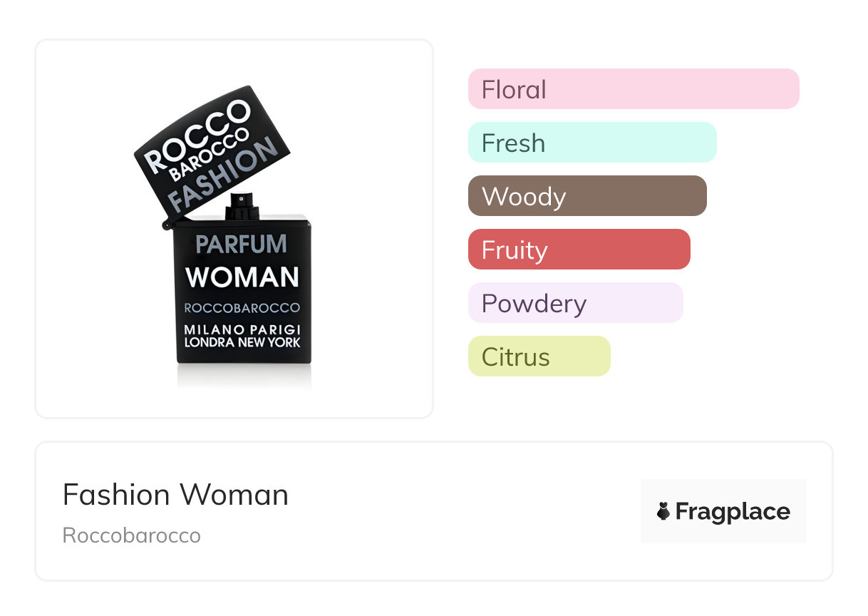The image size is (868, 616).
Task: Open the Fashion Woman title
Action: click(x=175, y=495)
